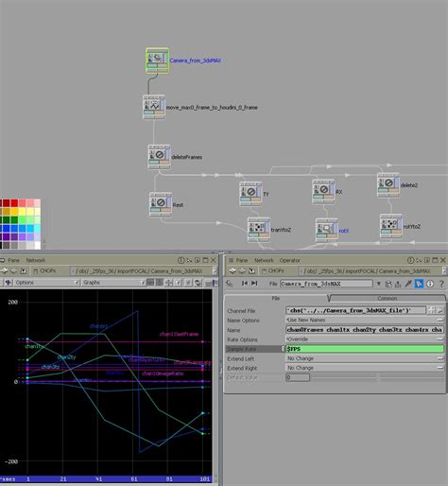
Task: Open the CHOPs network type selector in the graph pane
Action: pos(44,270)
